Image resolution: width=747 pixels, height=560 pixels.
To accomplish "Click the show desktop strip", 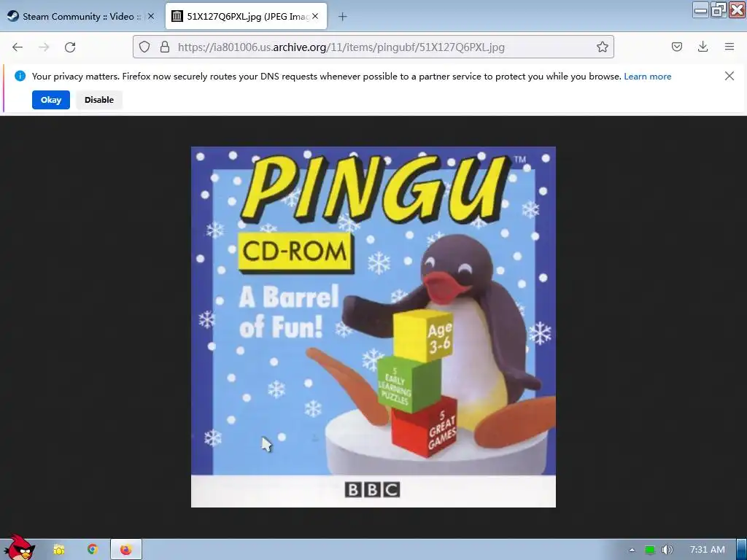I will coord(741,550).
